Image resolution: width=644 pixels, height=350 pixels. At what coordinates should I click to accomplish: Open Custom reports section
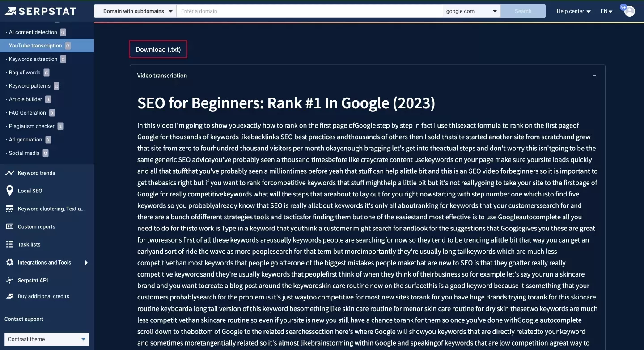(x=37, y=226)
